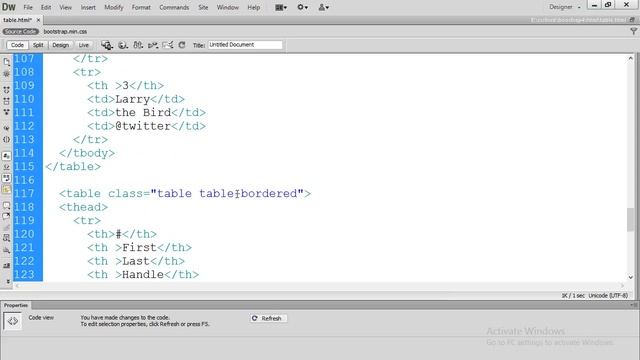The image size is (640, 360).
Task: Open the Layout dropdown in menu bar
Action: click(281, 7)
